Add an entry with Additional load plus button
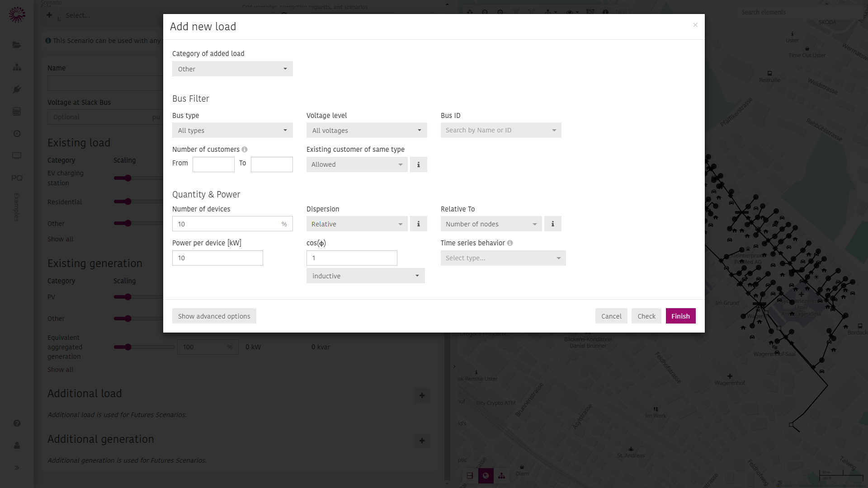Viewport: 868px width, 488px height. (422, 395)
